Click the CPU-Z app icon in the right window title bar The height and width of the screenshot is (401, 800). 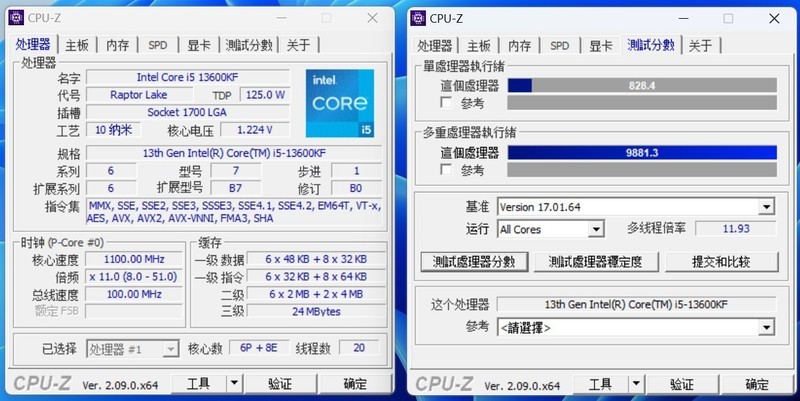click(x=418, y=18)
